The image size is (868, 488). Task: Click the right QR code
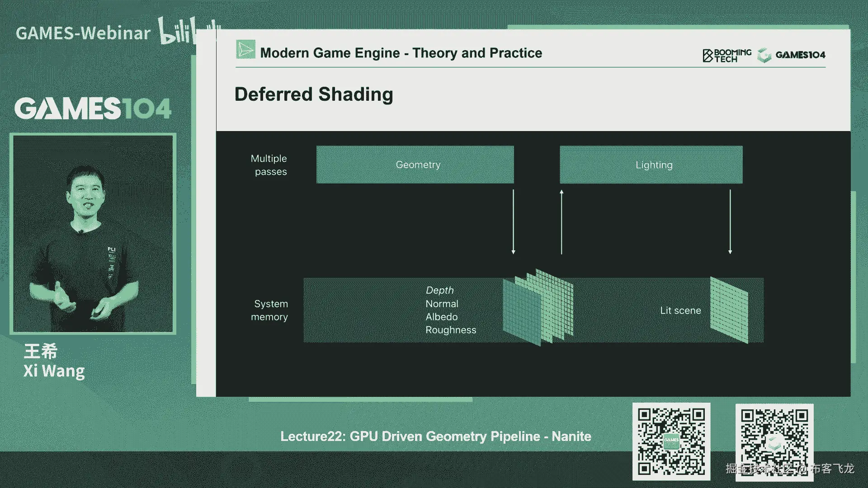(774, 442)
